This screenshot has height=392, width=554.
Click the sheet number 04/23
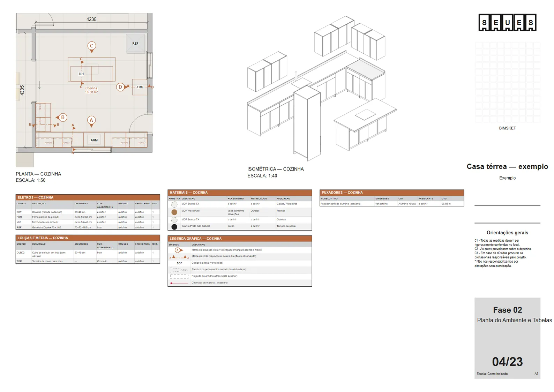[507, 362]
